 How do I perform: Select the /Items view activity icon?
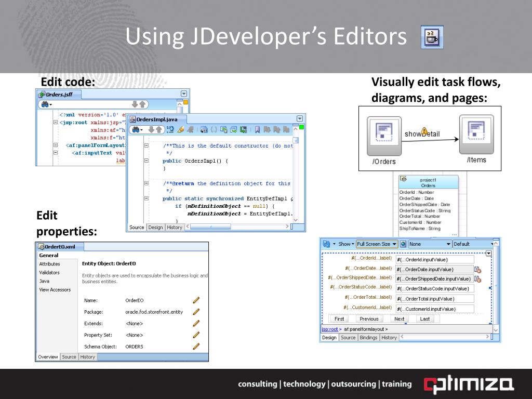(476, 135)
